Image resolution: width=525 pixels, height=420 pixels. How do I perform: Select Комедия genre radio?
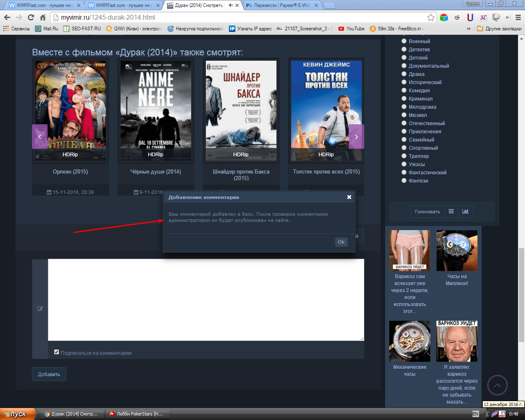pos(404,90)
